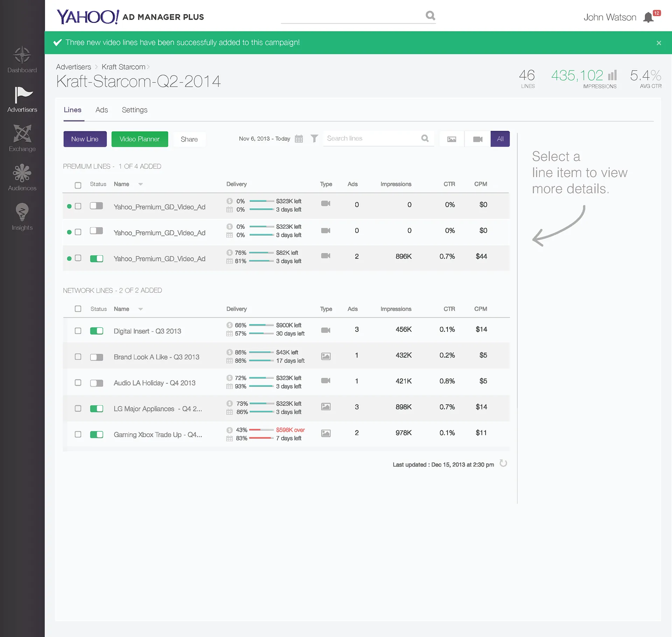Enable the Brand Look A Like toggle
This screenshot has height=637, width=672.
[97, 357]
